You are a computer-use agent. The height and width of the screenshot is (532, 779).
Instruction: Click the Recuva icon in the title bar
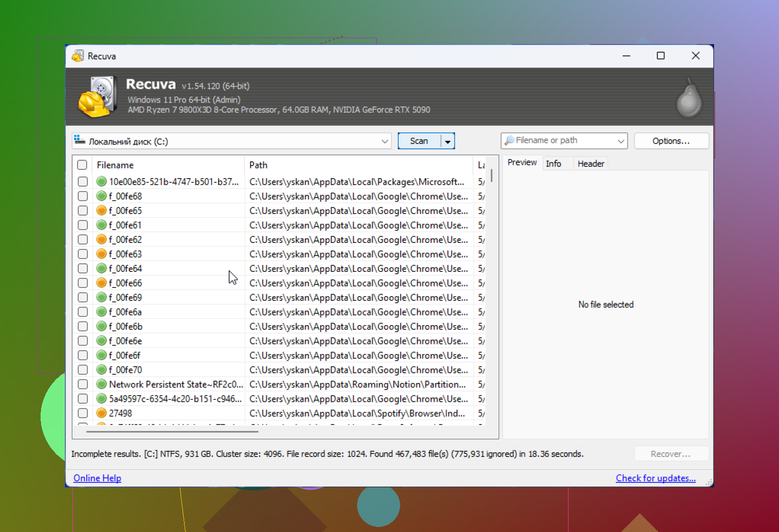78,56
